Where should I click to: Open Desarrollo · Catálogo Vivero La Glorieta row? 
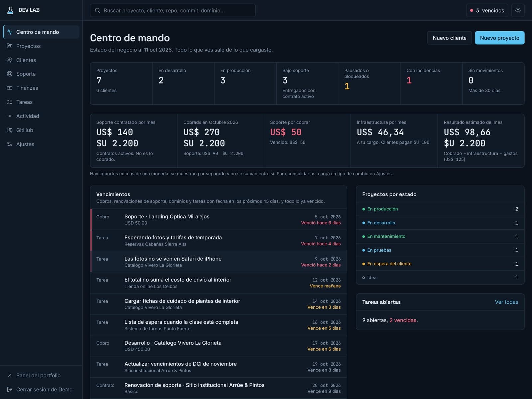point(218,346)
